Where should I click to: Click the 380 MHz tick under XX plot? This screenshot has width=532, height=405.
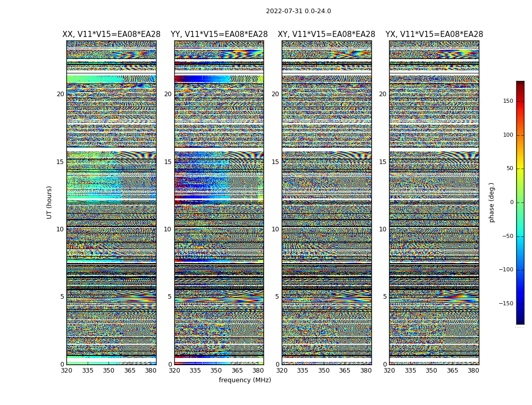tap(150, 371)
